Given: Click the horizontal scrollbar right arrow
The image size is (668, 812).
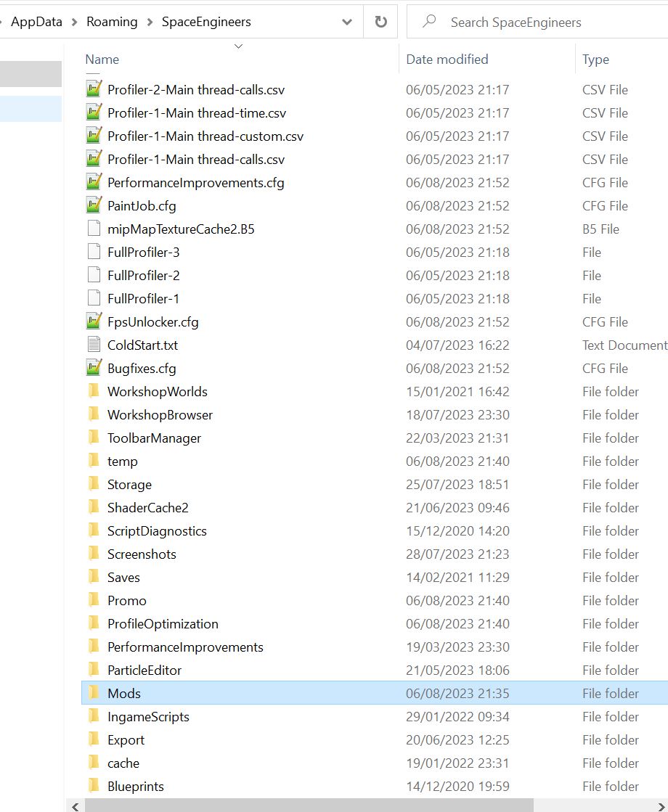Looking at the screenshot, I should (661, 806).
